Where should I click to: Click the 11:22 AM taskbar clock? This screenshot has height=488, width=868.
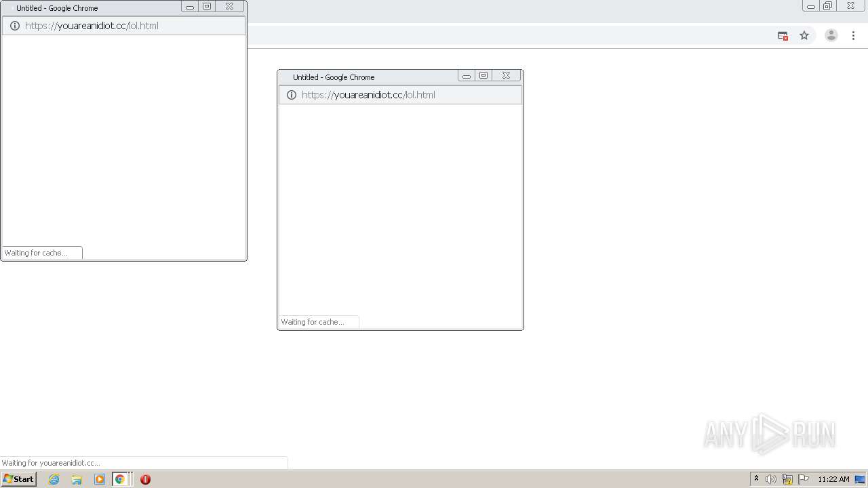coord(833,479)
